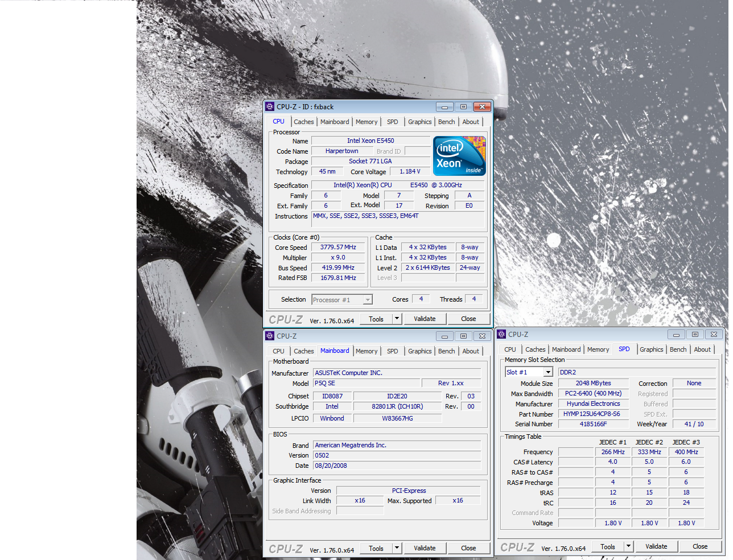Open the Mainboard tab in the SPD window

click(566, 349)
